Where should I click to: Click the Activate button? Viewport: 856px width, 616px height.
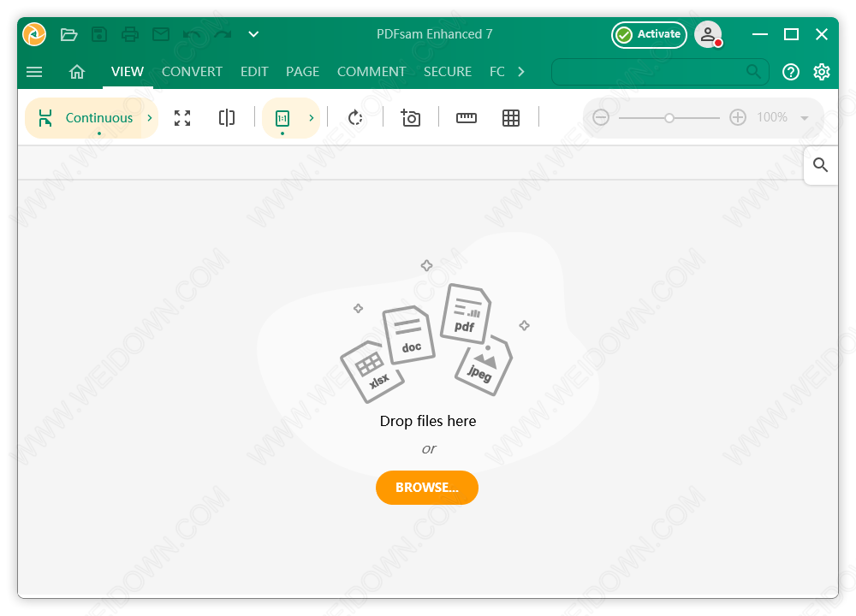649,34
